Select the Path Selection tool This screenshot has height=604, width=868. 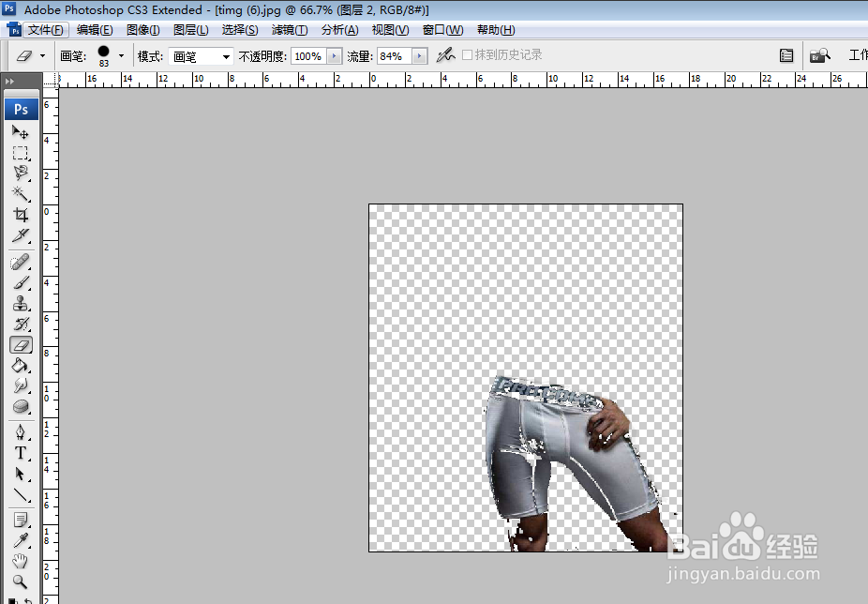(21, 475)
